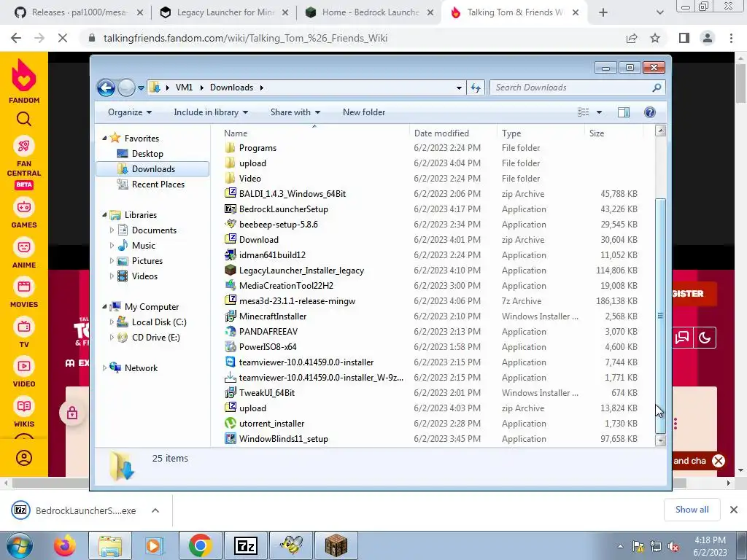
Task: Click the Fandom user profile icon
Action: 24,458
